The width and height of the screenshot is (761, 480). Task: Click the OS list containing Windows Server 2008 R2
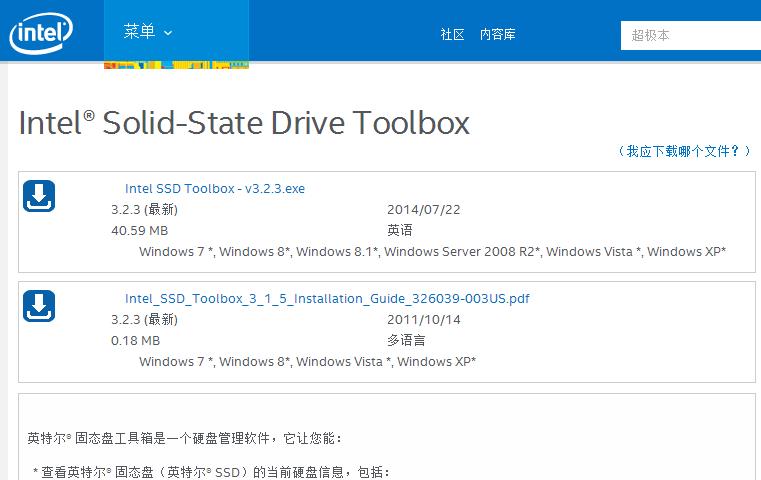432,251
